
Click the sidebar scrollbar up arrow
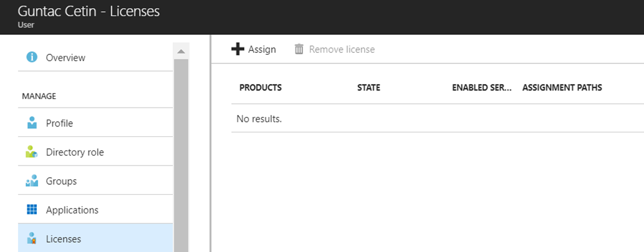[x=181, y=51]
